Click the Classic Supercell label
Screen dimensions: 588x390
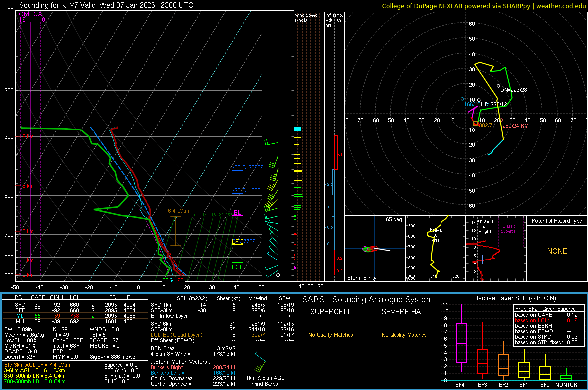click(x=509, y=229)
